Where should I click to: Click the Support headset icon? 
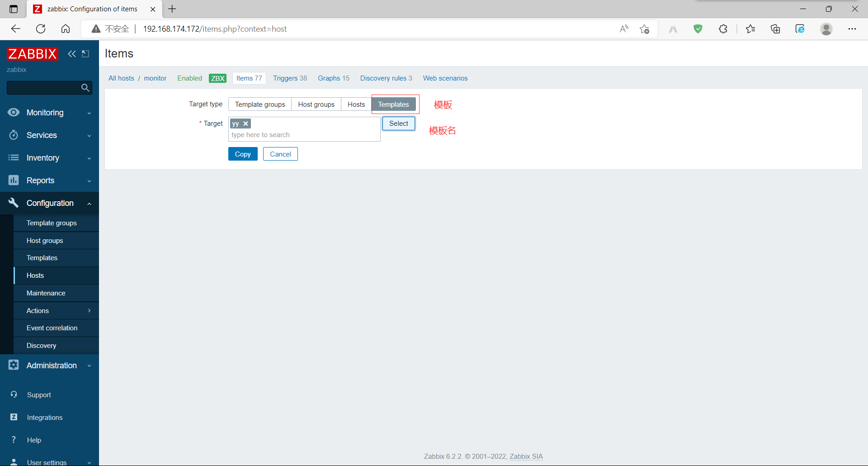14,395
